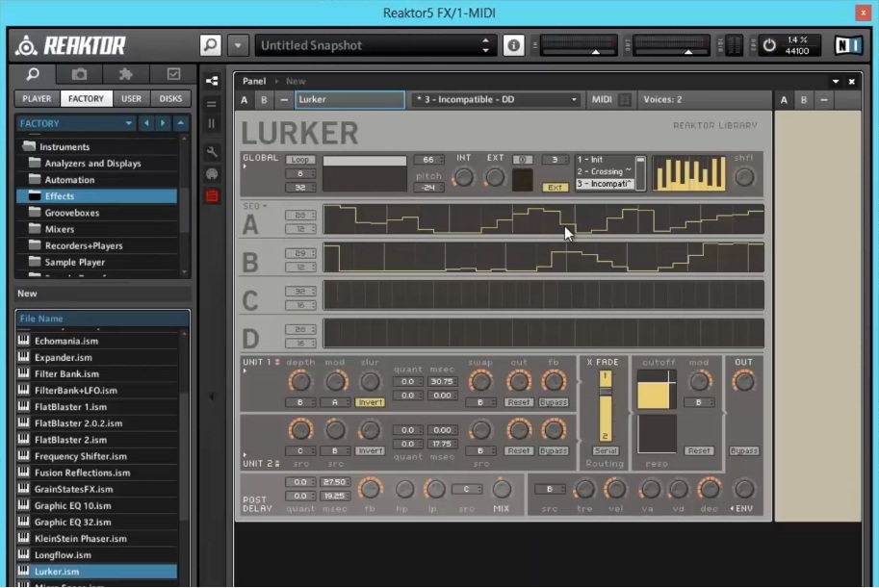Open the Untitled Snapshot selector
The height and width of the screenshot is (588, 879).
pyautogui.click(x=375, y=45)
